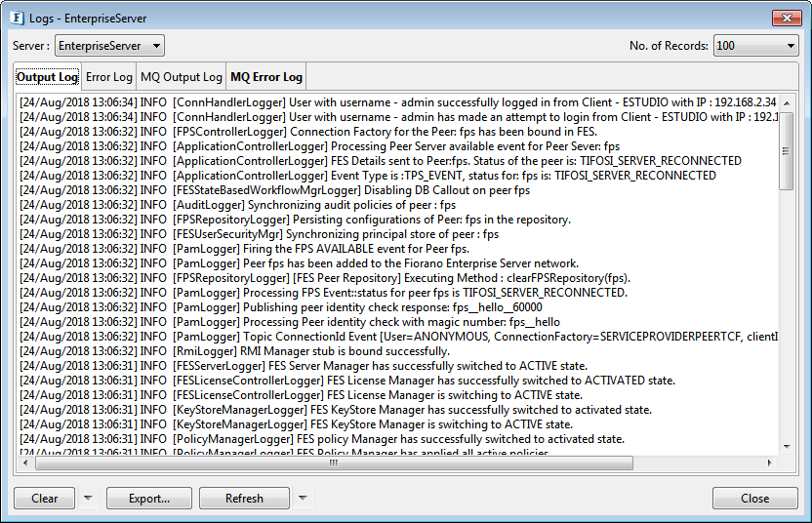Switch to the Error Log tab

109,77
